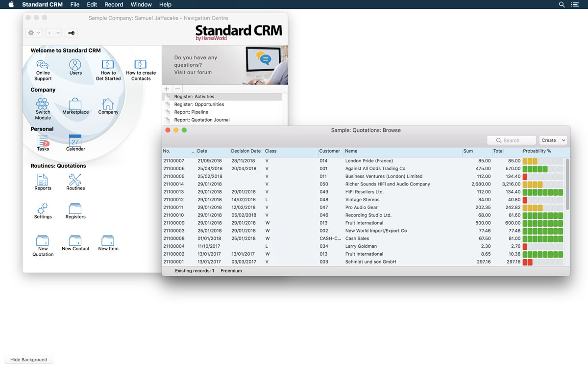Open the Routines wrench icon
This screenshot has width=588, height=368.
pyautogui.click(x=75, y=180)
